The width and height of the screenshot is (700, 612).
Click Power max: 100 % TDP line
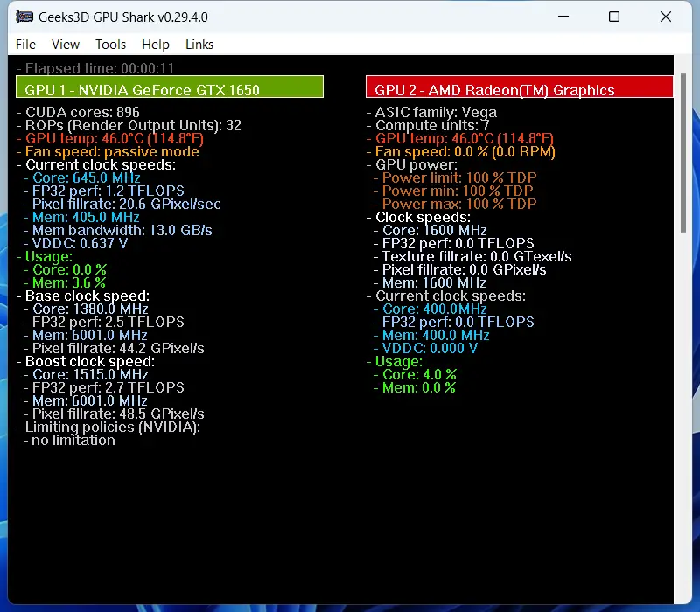[455, 204]
